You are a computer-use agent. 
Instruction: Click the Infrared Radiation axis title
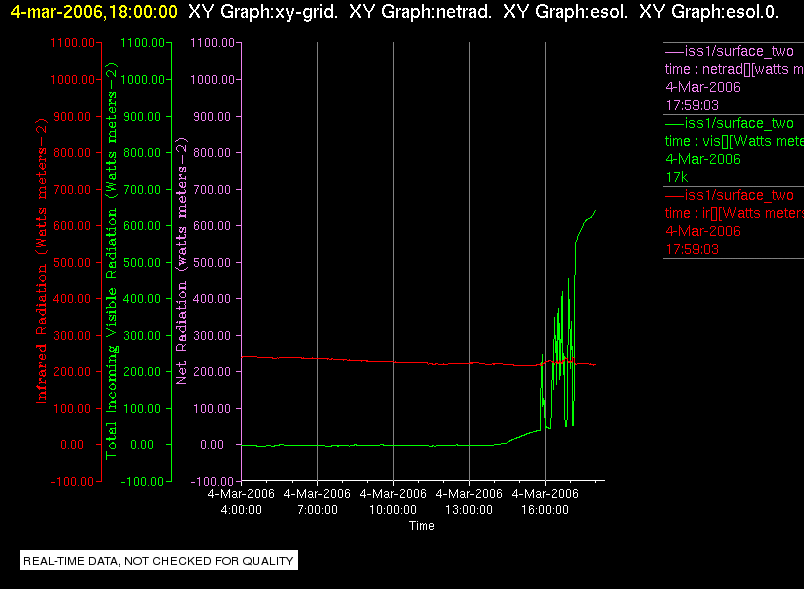tap(41, 261)
